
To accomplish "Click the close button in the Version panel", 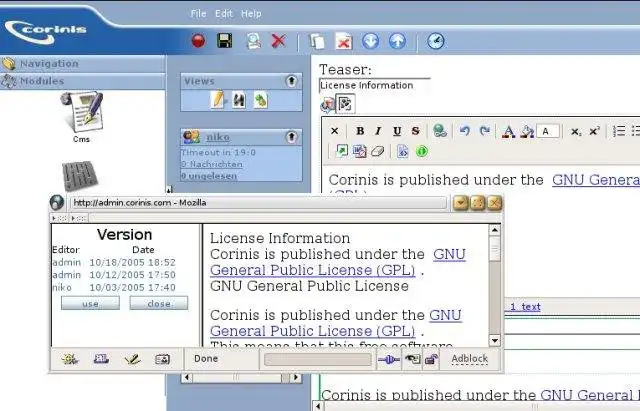I will (159, 303).
